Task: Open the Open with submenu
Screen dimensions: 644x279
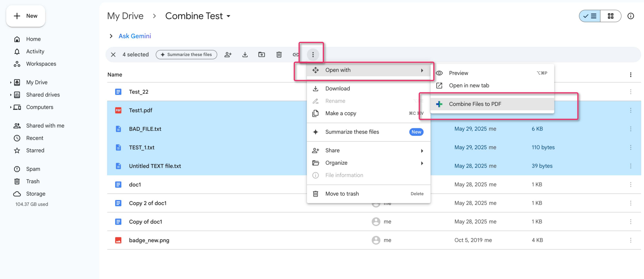Action: [369, 70]
